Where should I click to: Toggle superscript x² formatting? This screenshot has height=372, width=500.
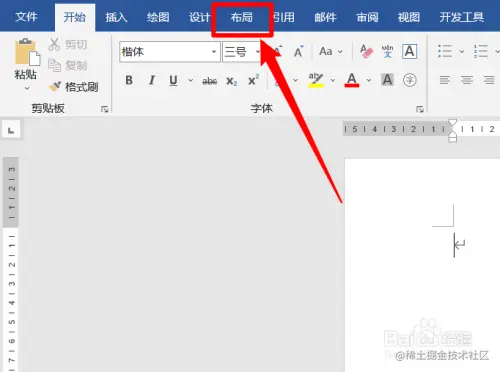(x=253, y=80)
